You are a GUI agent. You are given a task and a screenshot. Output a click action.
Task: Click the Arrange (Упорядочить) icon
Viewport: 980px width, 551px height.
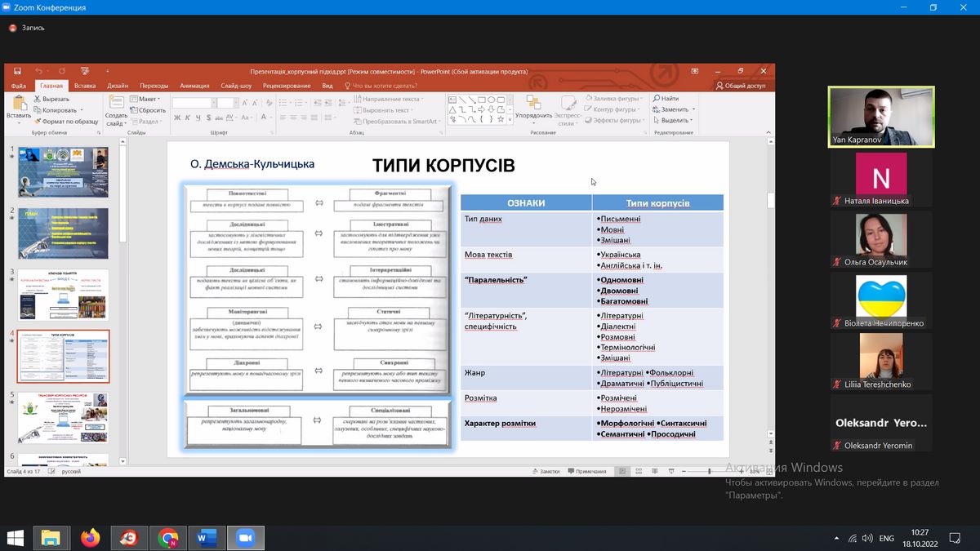[x=533, y=102]
